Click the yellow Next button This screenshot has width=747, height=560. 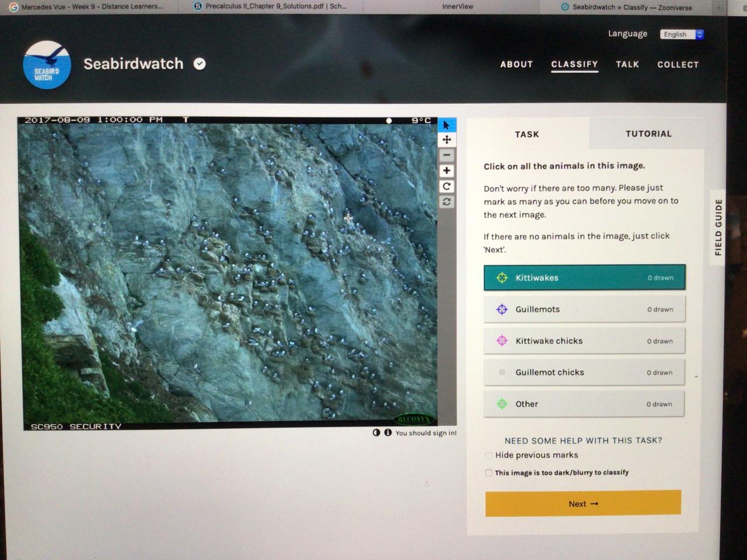[x=583, y=503]
